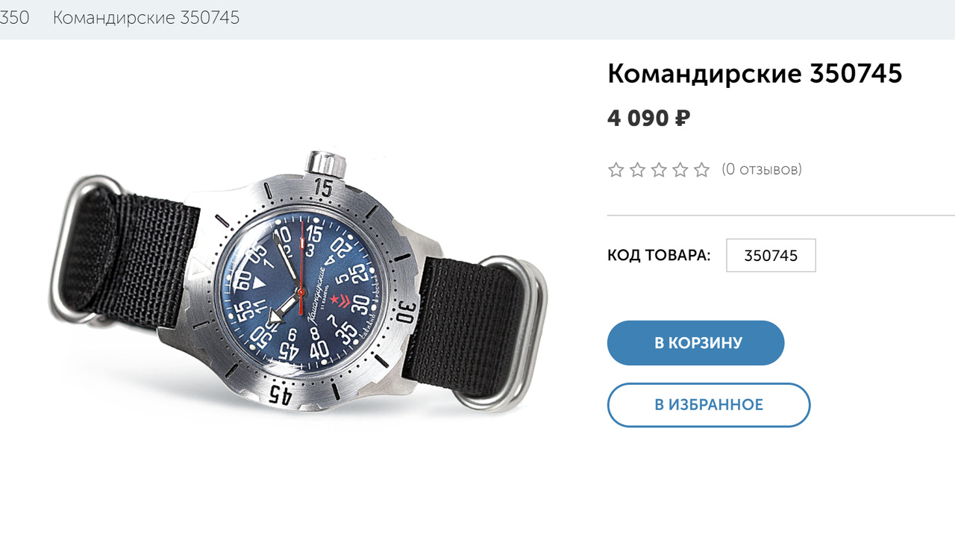The height and width of the screenshot is (560, 955).
Task: Open the (0 отзывов) reviews link
Action: click(x=762, y=169)
